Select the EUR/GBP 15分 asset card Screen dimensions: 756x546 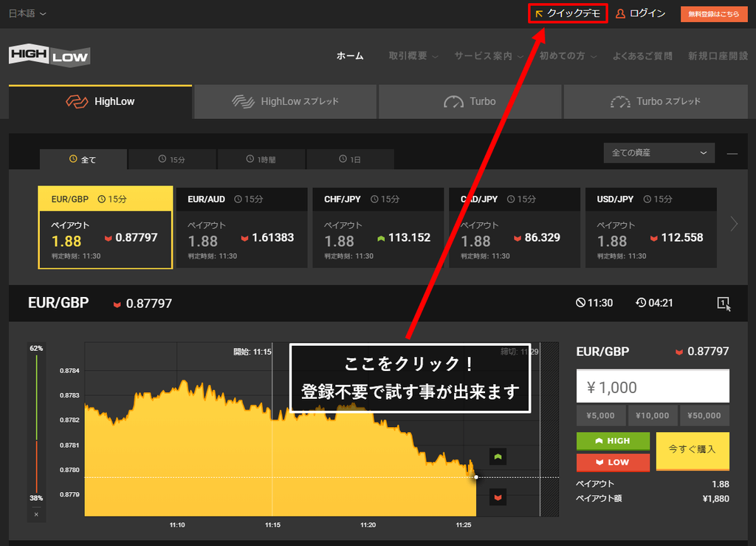(105, 227)
